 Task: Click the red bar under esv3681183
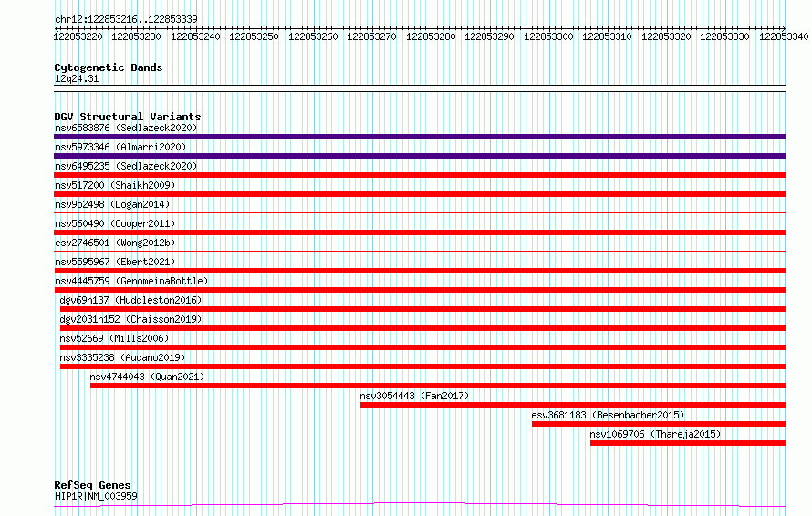(x=660, y=424)
